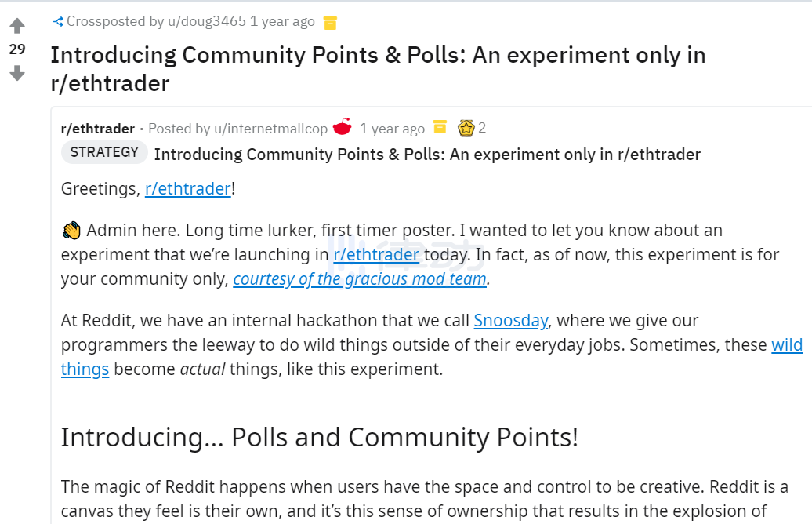Open the original post title beside the STRATEGY flair
The image size is (812, 524).
(427, 154)
